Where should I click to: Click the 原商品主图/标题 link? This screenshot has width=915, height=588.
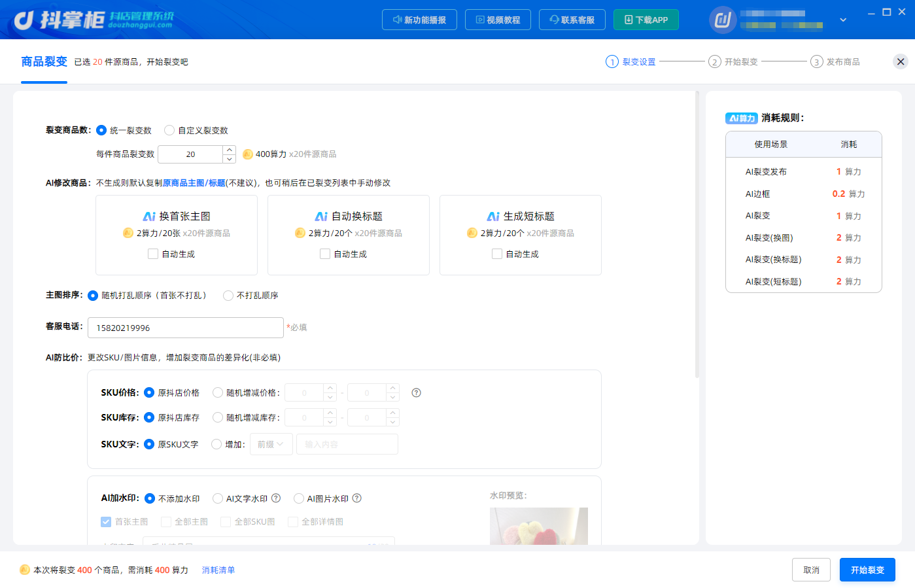pos(194,183)
